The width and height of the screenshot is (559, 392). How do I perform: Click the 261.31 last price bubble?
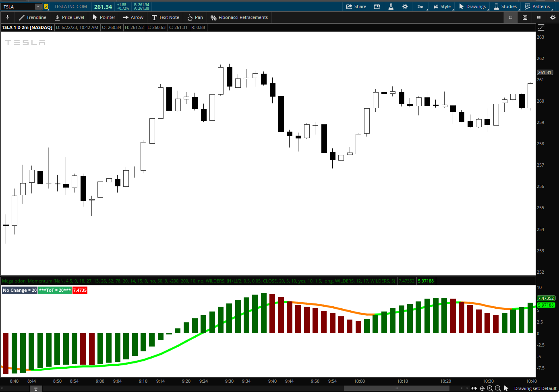tap(545, 72)
